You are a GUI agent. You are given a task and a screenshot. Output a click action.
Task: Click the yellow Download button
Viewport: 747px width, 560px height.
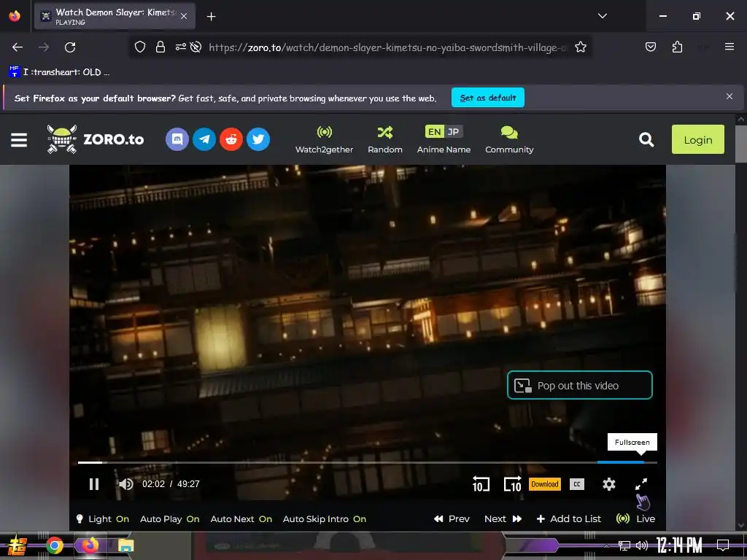pyautogui.click(x=544, y=484)
